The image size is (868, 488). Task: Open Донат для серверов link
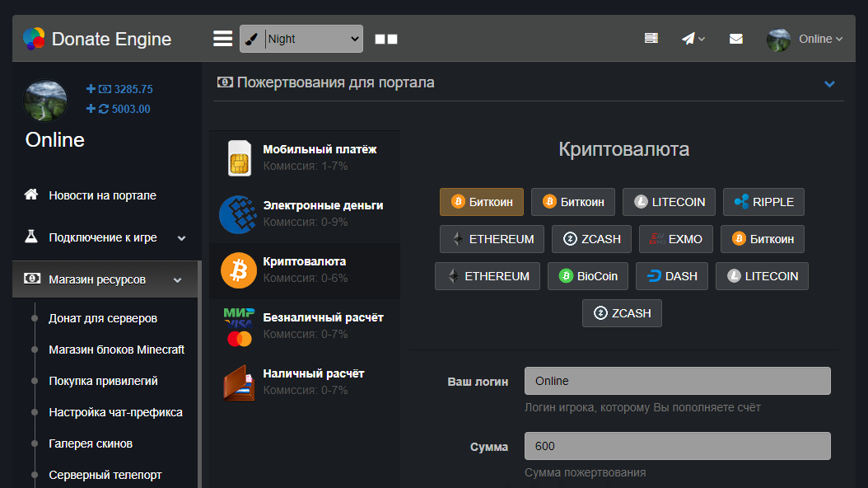click(103, 318)
